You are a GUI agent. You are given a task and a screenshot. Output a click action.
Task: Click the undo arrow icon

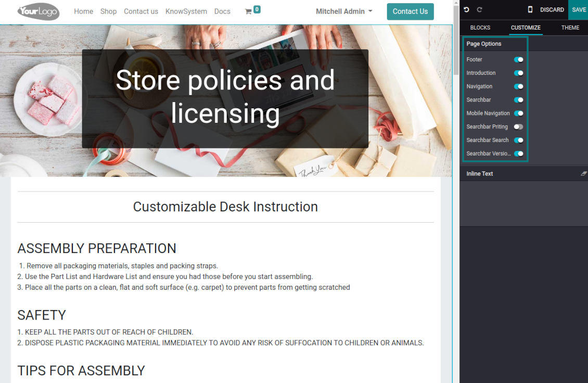(x=466, y=10)
